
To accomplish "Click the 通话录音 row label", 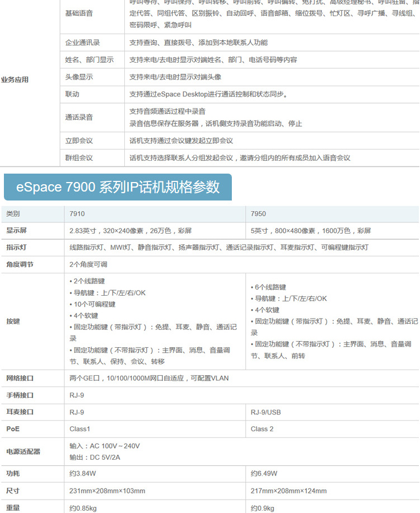I will (79, 117).
